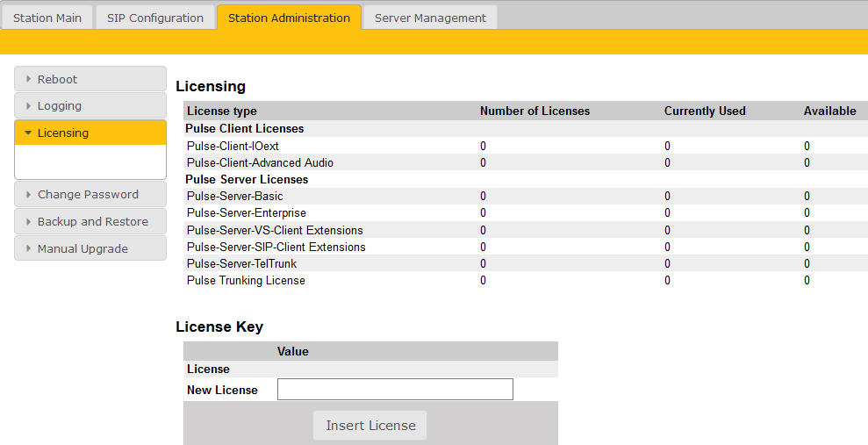The height and width of the screenshot is (445, 868).
Task: Click the Pulse-Client-Advanced Audio row
Action: 260,163
